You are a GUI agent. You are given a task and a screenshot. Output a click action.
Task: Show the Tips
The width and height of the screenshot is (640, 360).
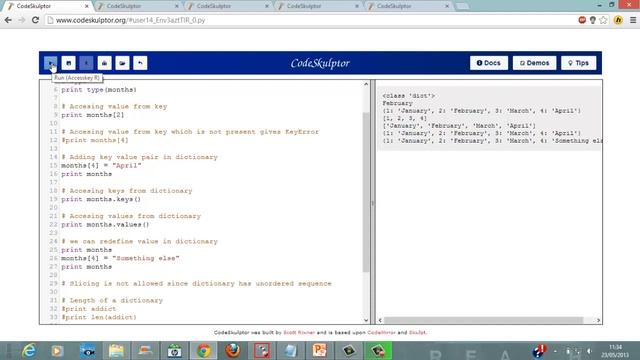[x=578, y=63]
